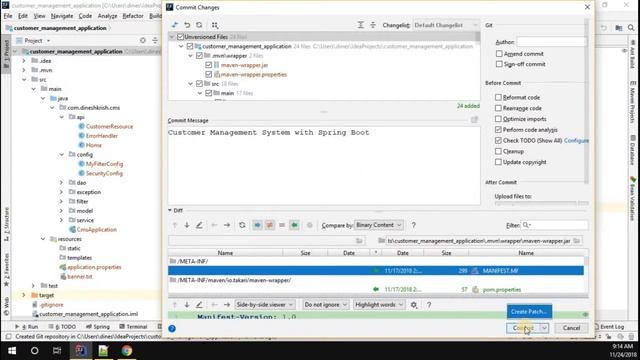Open PowerPoint-like IntelliJ icon in taskbar
The height and width of the screenshot is (360, 640).
click(x=80, y=351)
